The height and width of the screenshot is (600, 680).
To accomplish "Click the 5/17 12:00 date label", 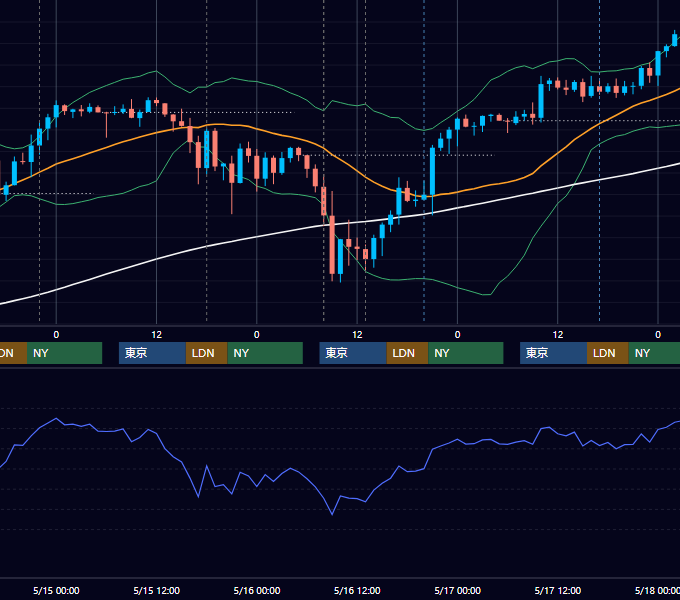I will 558,590.
